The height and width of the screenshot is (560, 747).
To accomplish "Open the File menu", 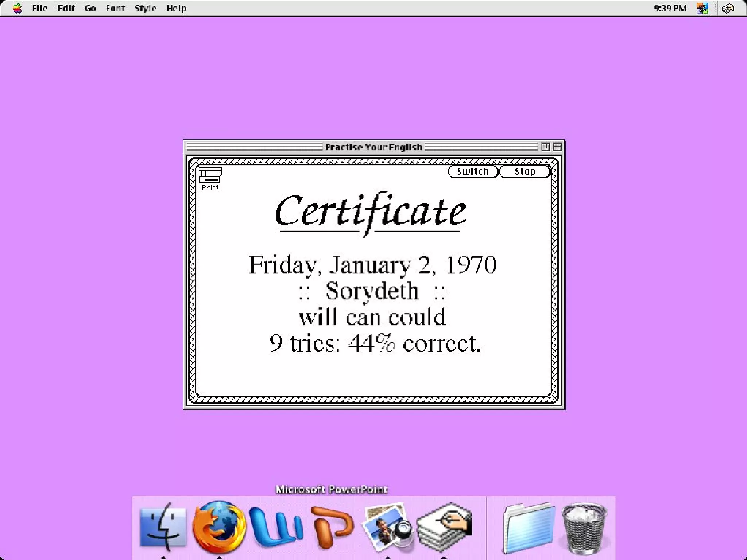I will (x=39, y=8).
